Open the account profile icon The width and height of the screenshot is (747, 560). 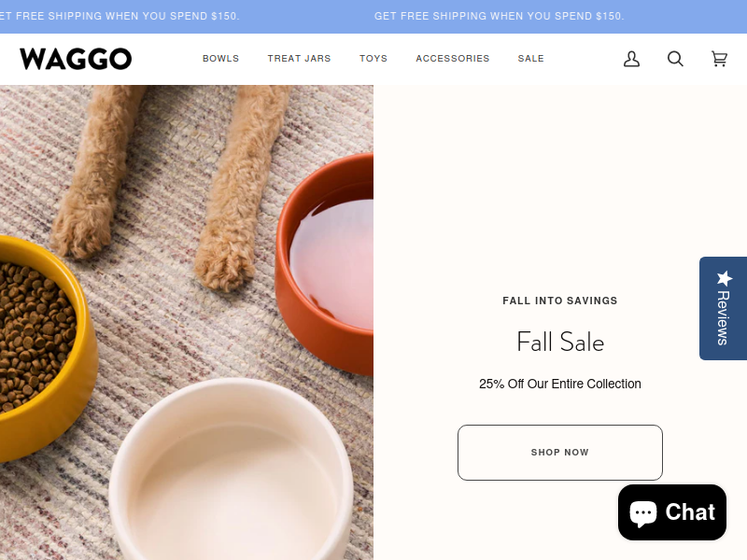click(x=631, y=59)
